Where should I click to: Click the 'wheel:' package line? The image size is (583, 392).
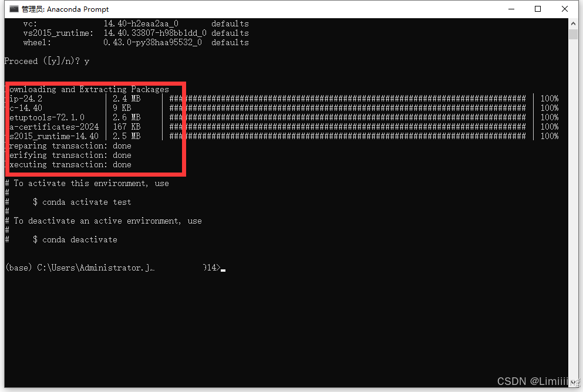click(136, 42)
